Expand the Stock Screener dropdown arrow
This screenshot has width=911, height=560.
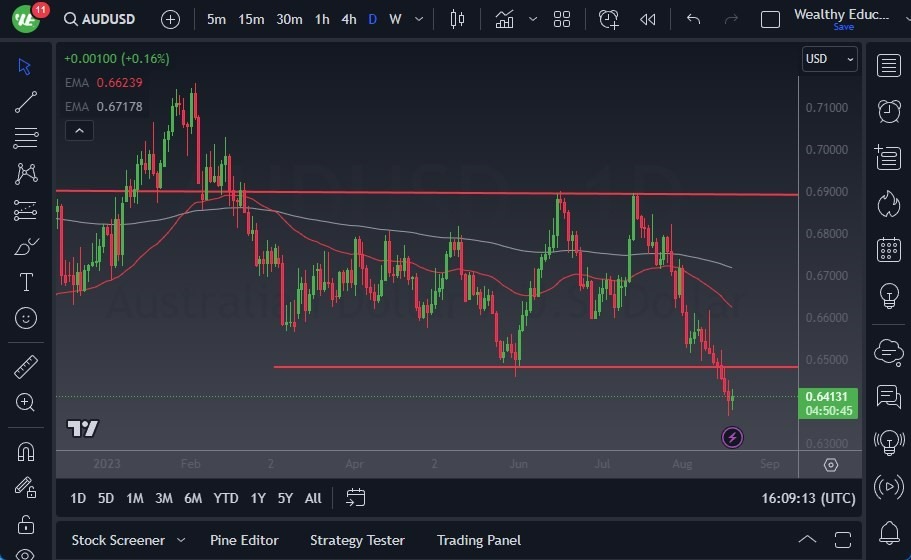[181, 540]
